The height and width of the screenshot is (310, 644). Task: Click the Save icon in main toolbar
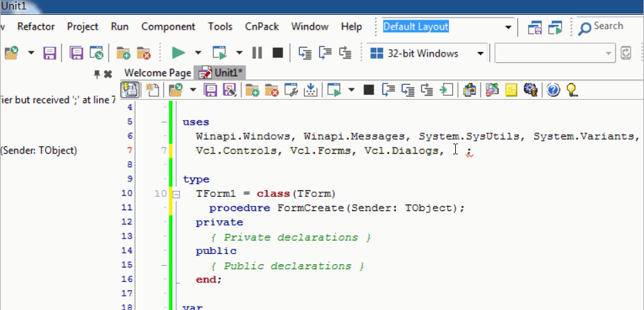point(49,53)
